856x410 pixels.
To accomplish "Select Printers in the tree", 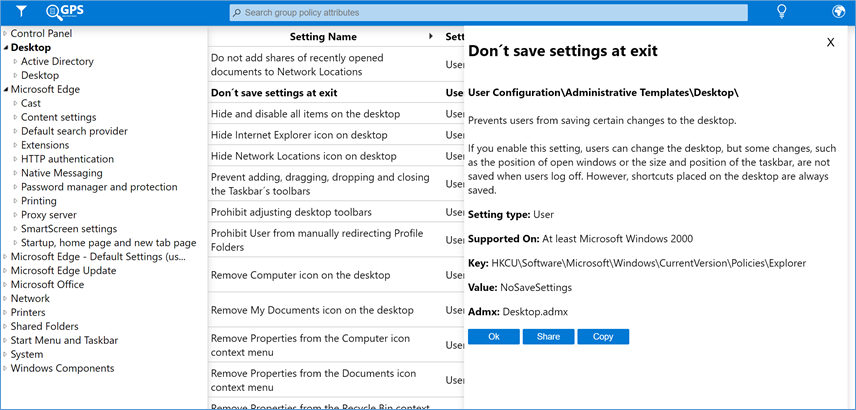I will pyautogui.click(x=29, y=312).
